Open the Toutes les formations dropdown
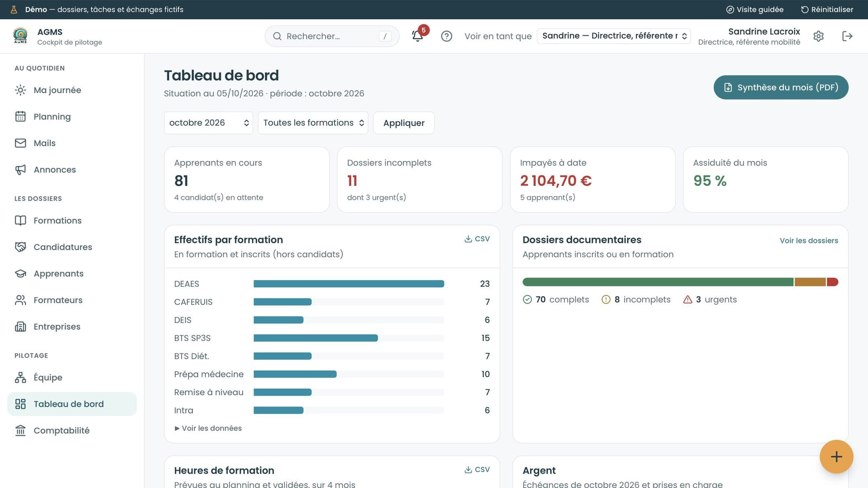The image size is (868, 488). tap(313, 123)
